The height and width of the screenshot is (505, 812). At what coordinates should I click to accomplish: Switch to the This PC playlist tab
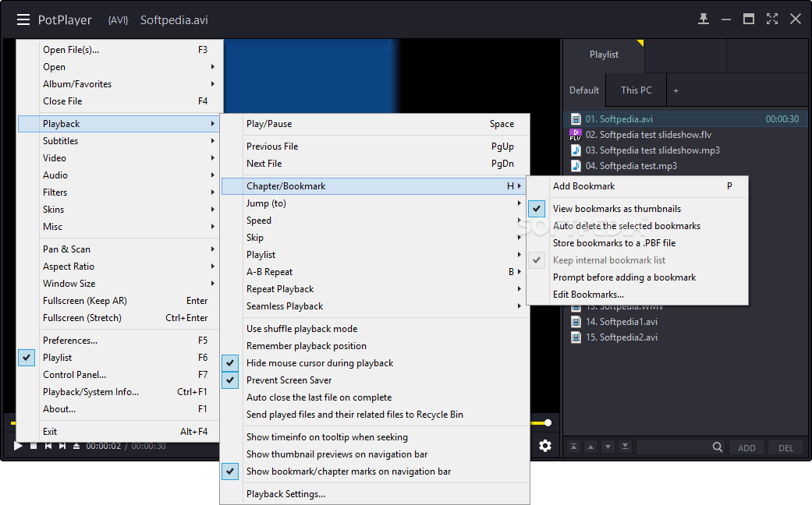636,90
